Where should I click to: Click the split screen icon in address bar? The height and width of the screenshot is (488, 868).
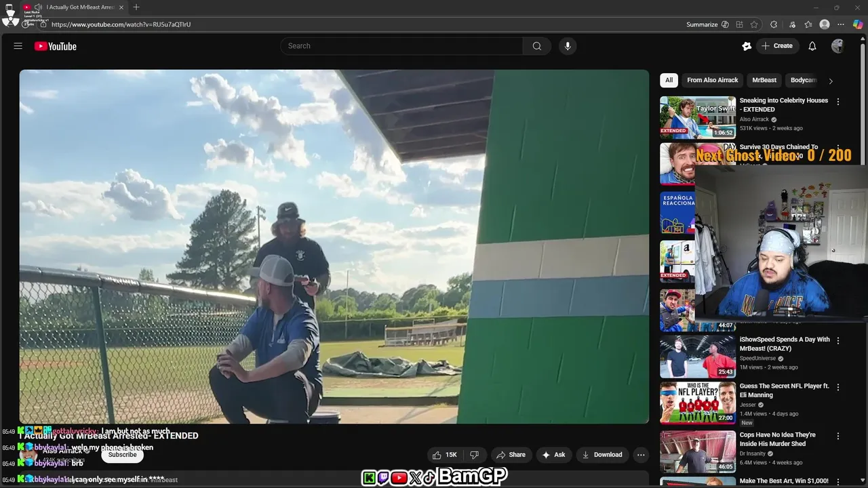(x=739, y=24)
